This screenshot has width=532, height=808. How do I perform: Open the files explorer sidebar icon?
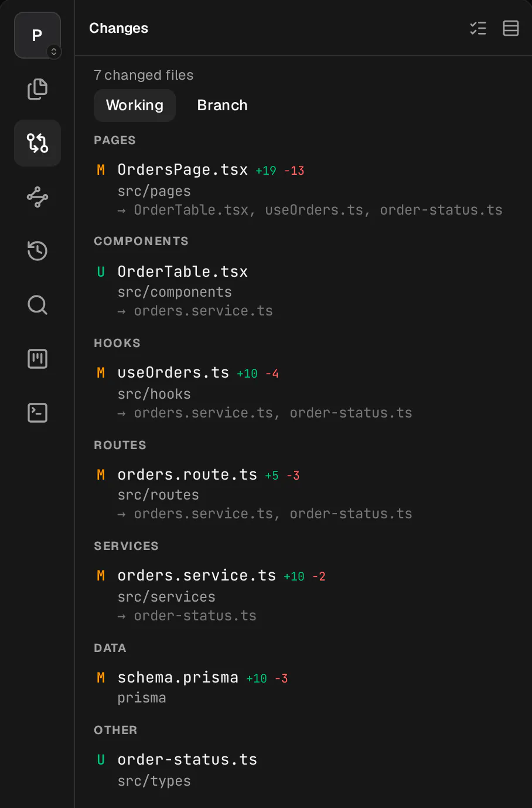[37, 89]
